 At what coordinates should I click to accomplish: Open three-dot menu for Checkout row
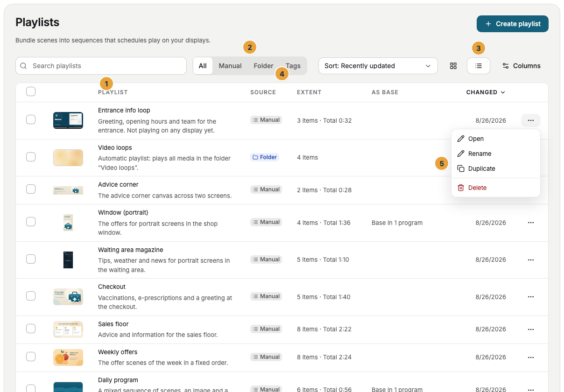click(x=531, y=297)
